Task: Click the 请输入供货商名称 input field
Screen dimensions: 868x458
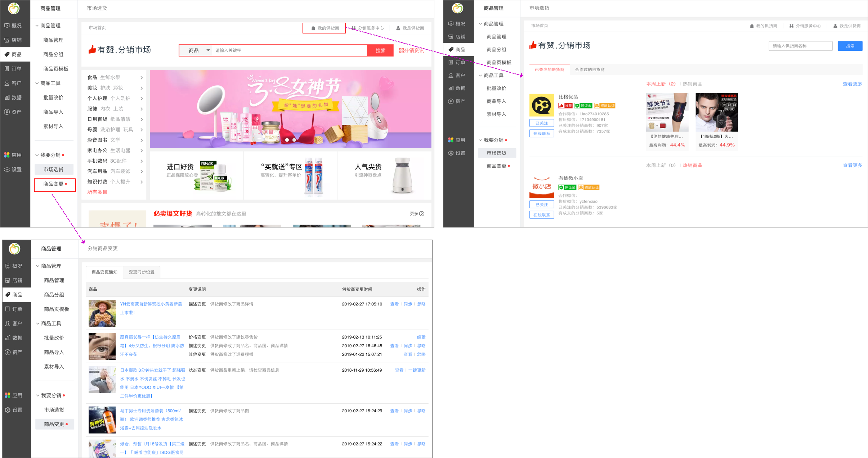Action: (x=800, y=46)
